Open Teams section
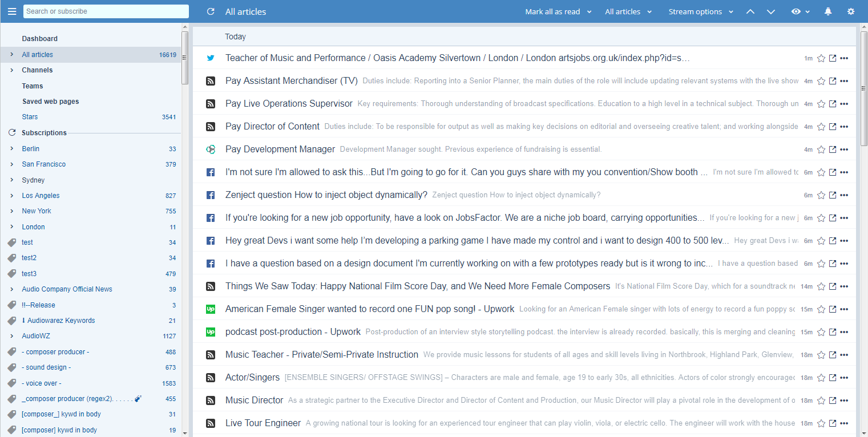The image size is (868, 437). [x=33, y=86]
